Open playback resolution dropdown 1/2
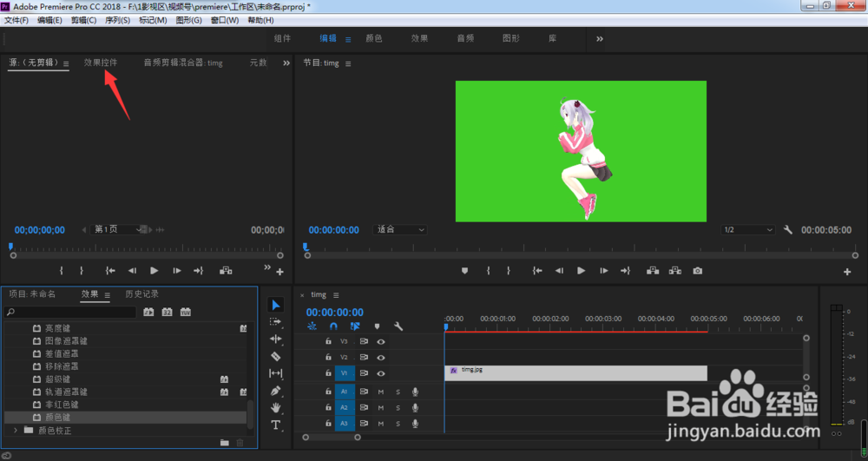The width and height of the screenshot is (868, 461). (x=748, y=230)
